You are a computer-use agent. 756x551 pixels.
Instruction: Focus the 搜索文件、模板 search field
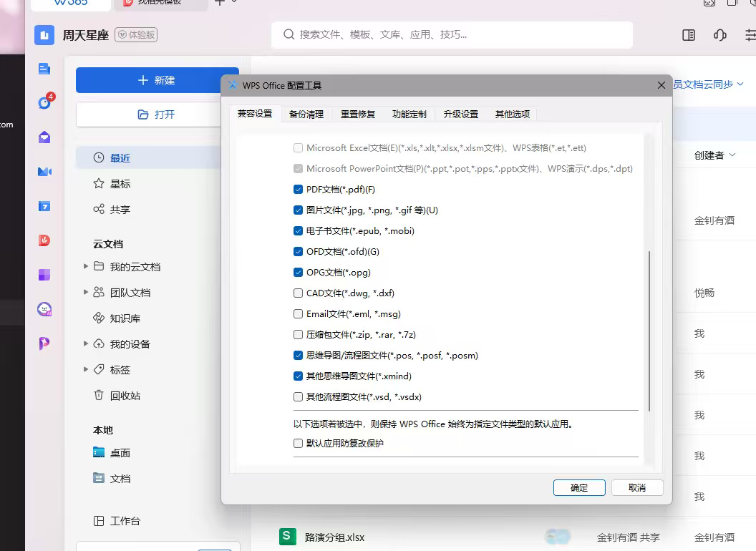452,35
